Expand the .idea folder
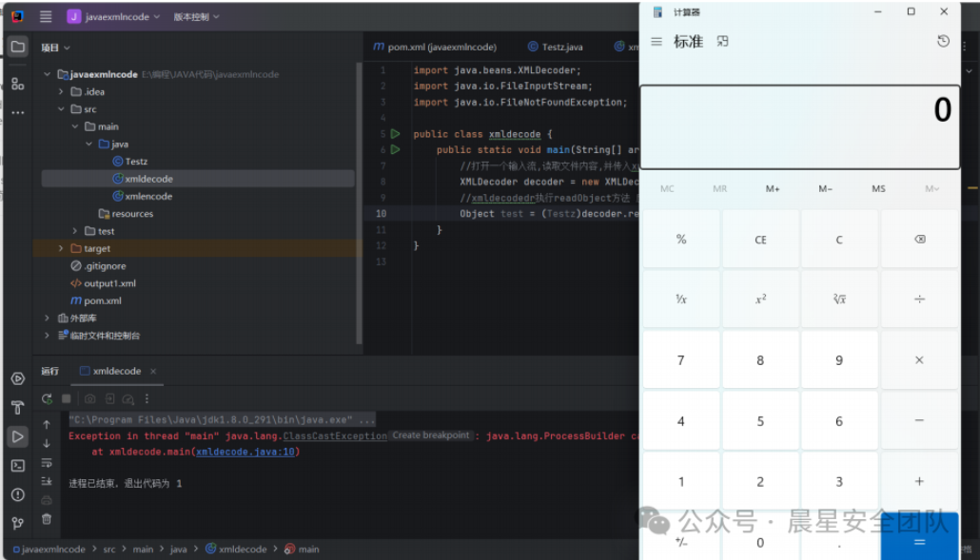Screen dimensions: 980x560 (x=62, y=92)
